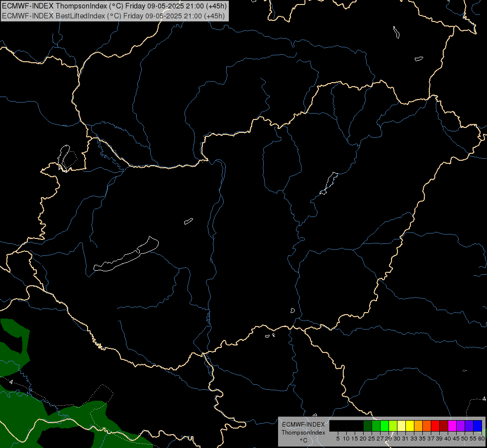Select the orange-red 35-37 legend swatch
The height and width of the screenshot is (448, 487).
click(x=427, y=426)
